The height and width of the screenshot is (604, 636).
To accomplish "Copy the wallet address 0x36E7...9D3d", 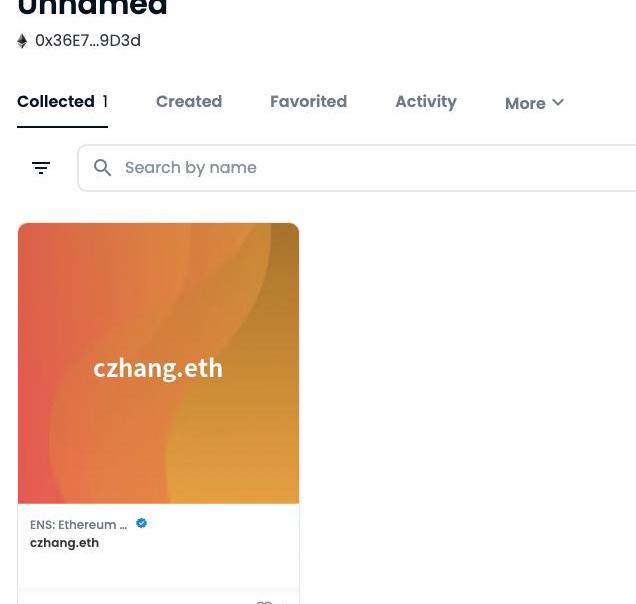I will point(88,41).
